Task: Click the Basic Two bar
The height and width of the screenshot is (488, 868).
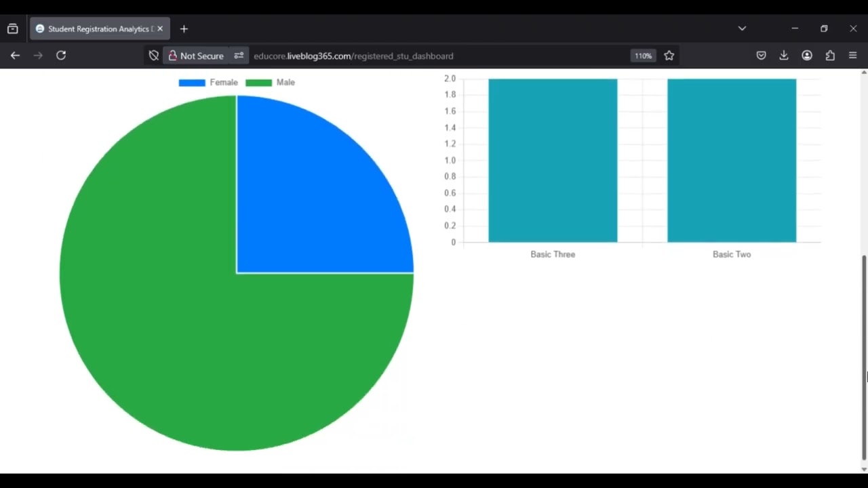Action: pos(732,161)
